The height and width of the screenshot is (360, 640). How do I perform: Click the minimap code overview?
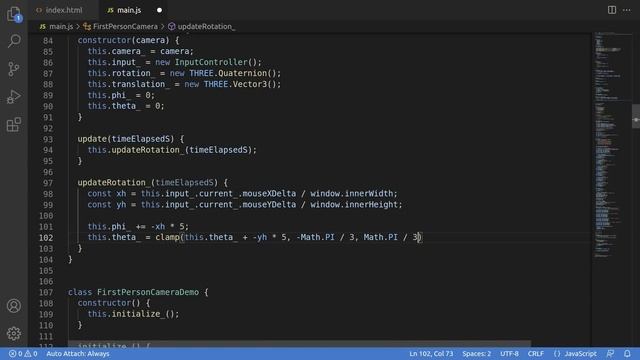coord(611,145)
